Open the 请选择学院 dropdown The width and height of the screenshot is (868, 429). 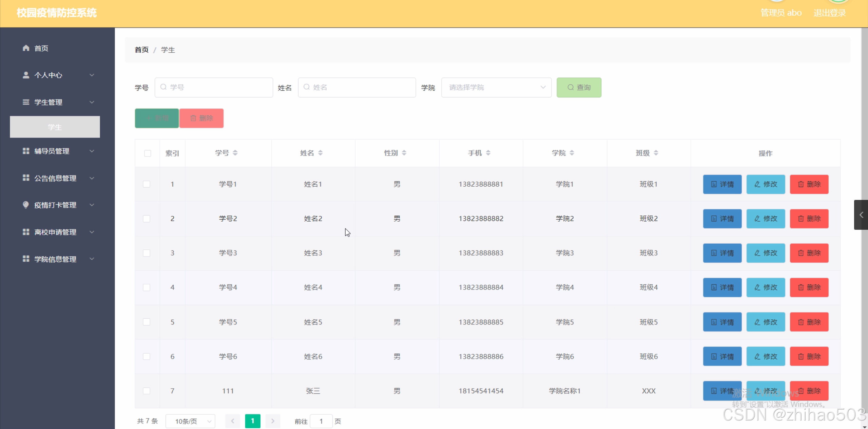coord(496,88)
